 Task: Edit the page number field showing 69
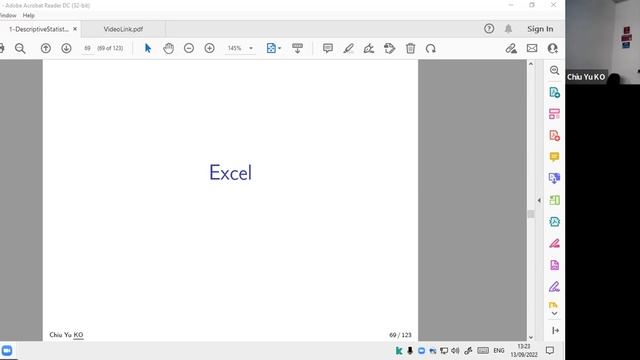point(87,48)
